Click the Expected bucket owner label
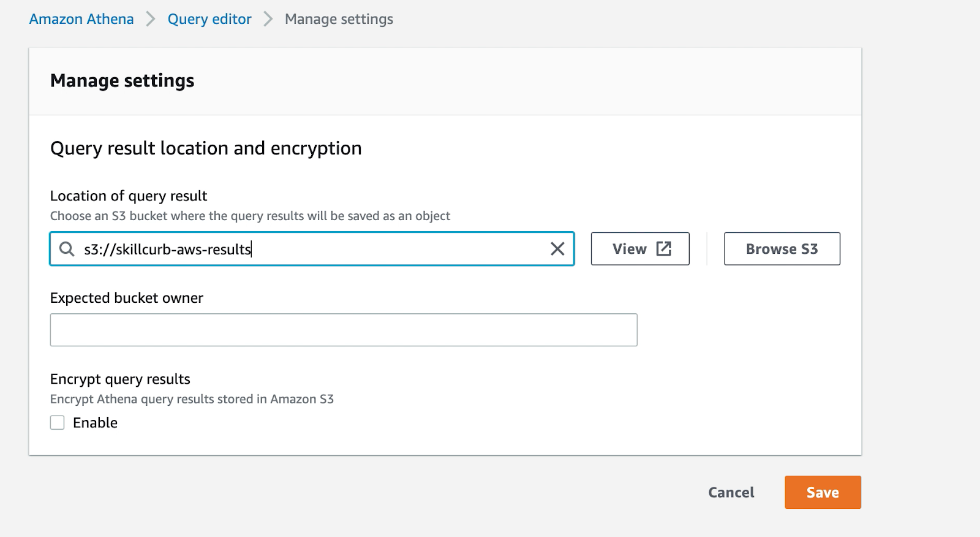Image resolution: width=980 pixels, height=537 pixels. pyautogui.click(x=126, y=298)
